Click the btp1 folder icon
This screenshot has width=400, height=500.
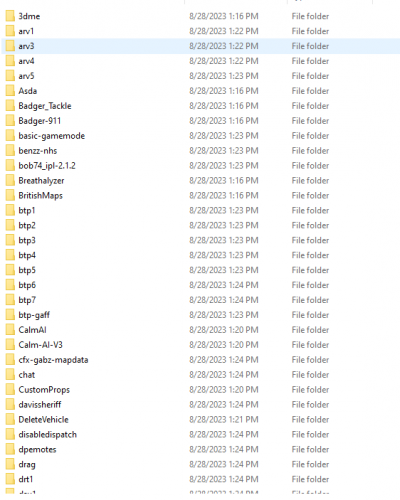10,210
